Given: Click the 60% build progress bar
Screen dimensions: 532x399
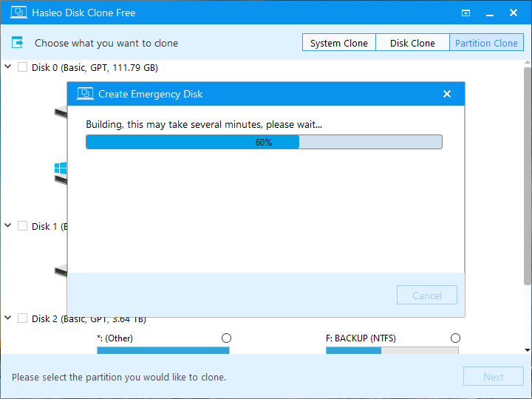Looking at the screenshot, I should click(x=264, y=142).
